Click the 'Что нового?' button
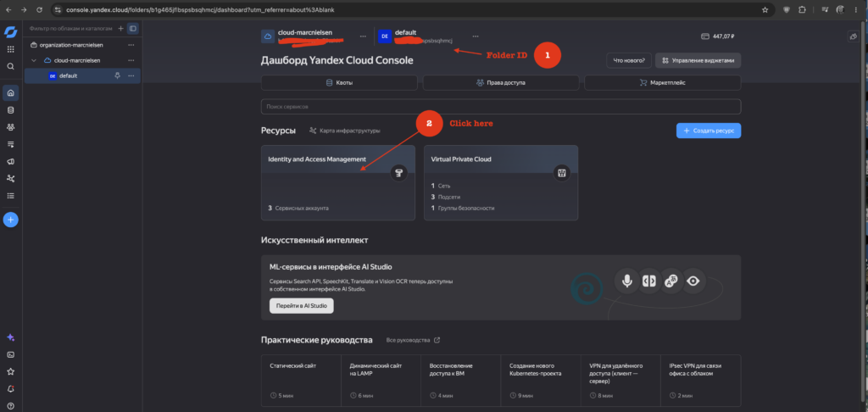868x412 pixels. 628,60
